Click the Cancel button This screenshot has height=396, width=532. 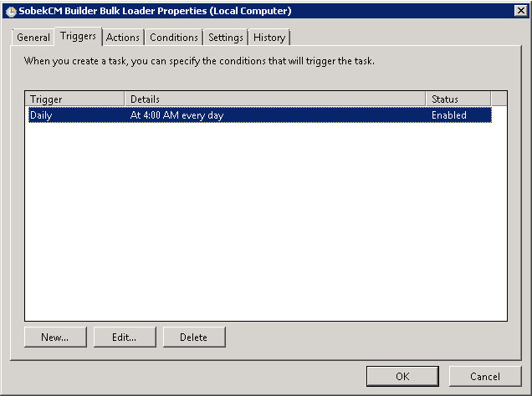click(485, 376)
